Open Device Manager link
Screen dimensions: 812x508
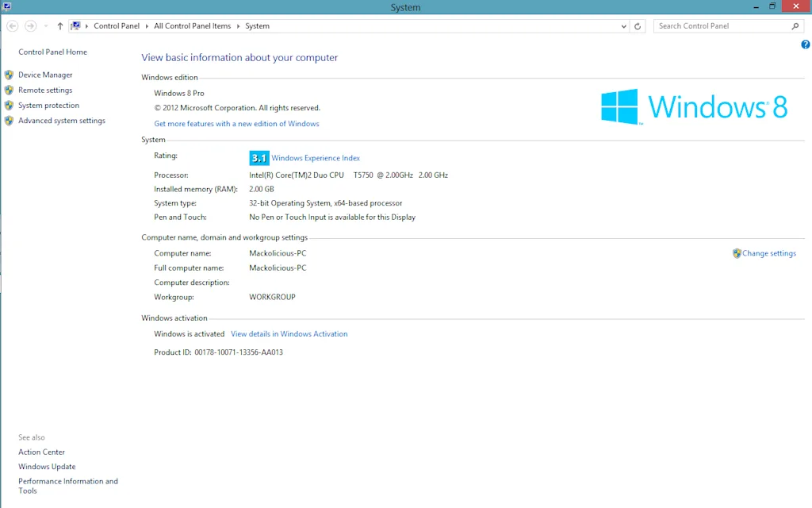click(45, 75)
